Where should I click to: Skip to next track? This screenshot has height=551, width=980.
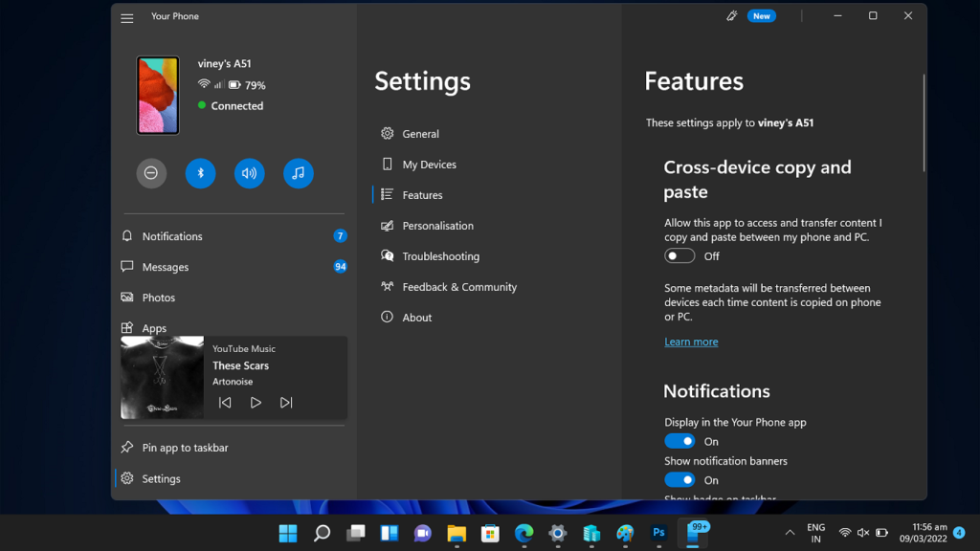pos(286,403)
